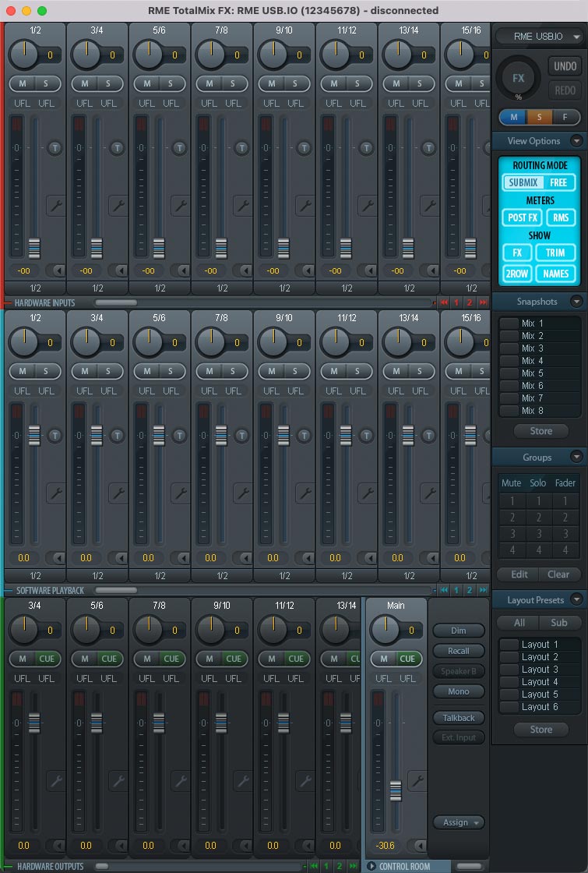
Task: Click the red back double-arrow in Hardware Inputs bar
Action: pyautogui.click(x=443, y=302)
